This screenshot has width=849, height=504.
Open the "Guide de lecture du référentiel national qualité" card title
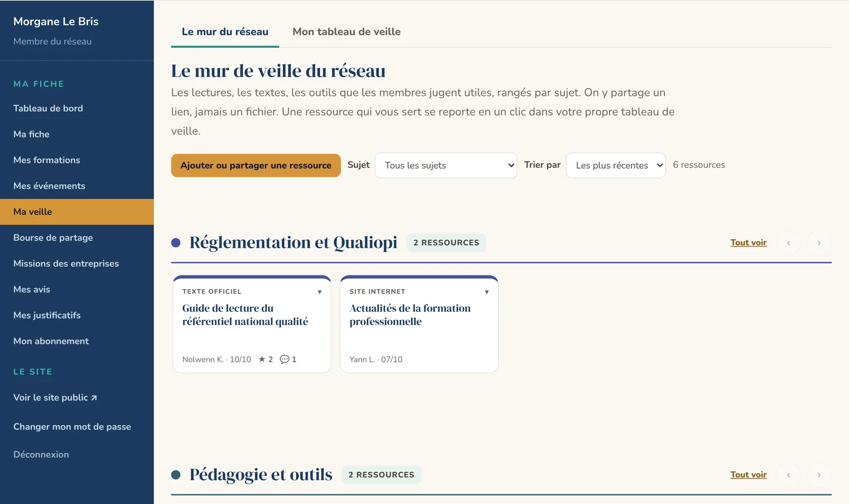tap(245, 315)
